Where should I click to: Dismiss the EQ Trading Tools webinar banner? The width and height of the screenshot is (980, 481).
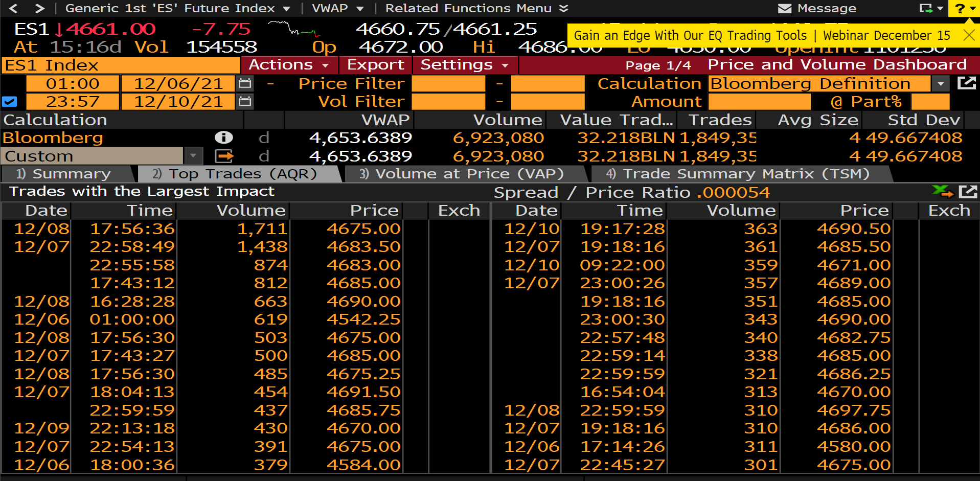968,35
